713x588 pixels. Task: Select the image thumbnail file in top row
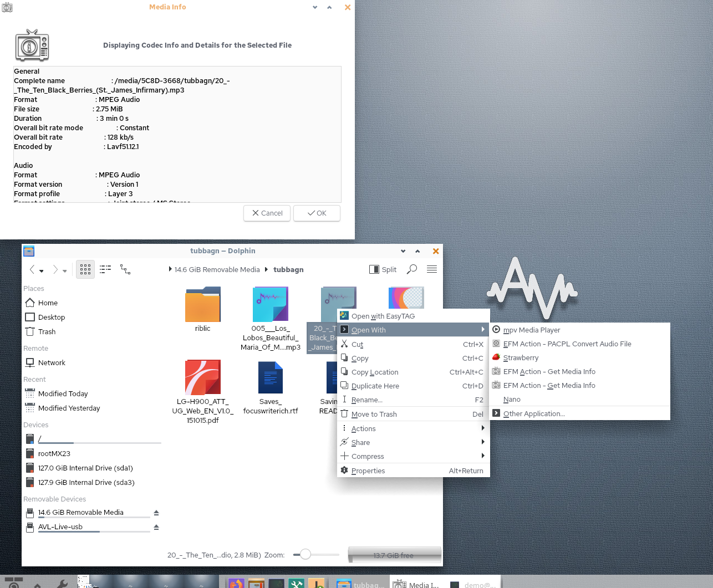pos(406,298)
